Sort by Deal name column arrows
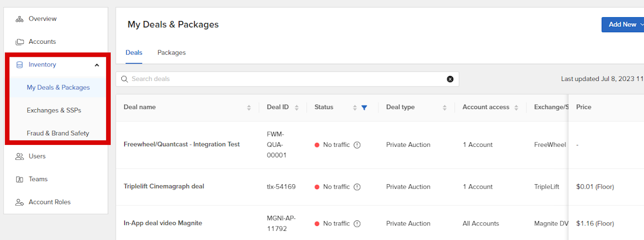This screenshot has height=240, width=644. point(249,107)
